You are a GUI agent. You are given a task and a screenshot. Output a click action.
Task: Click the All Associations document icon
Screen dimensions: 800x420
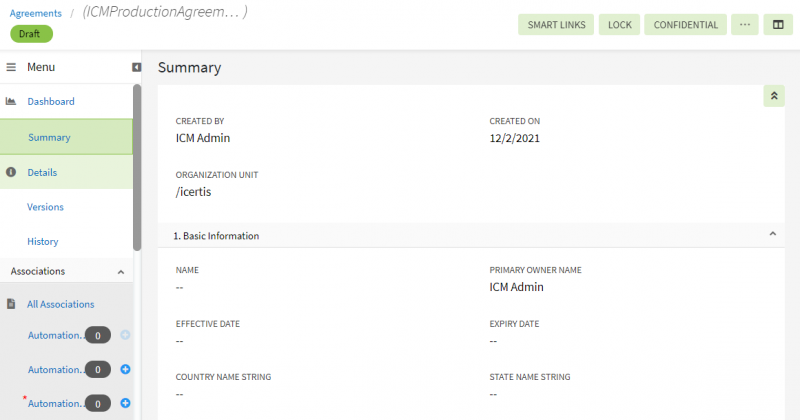pos(11,304)
